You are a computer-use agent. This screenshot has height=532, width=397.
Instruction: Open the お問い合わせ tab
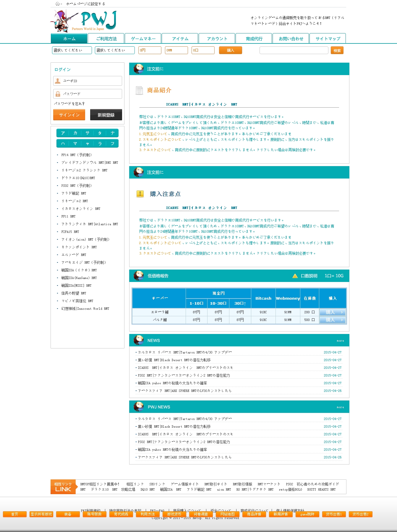(x=291, y=38)
